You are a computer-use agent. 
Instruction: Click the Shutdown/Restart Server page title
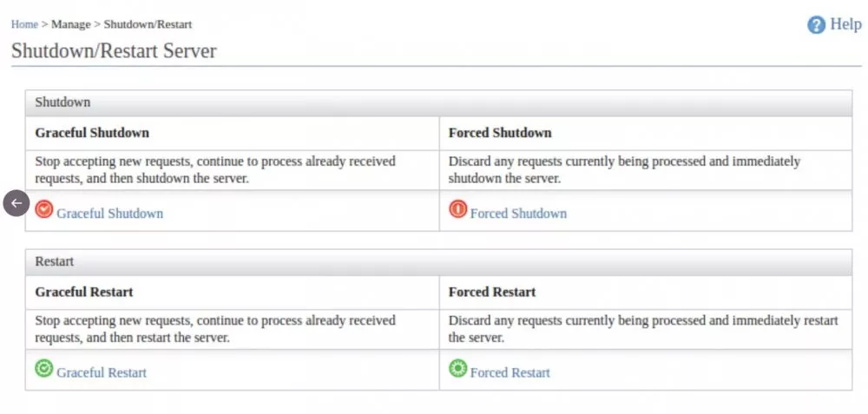point(114,51)
